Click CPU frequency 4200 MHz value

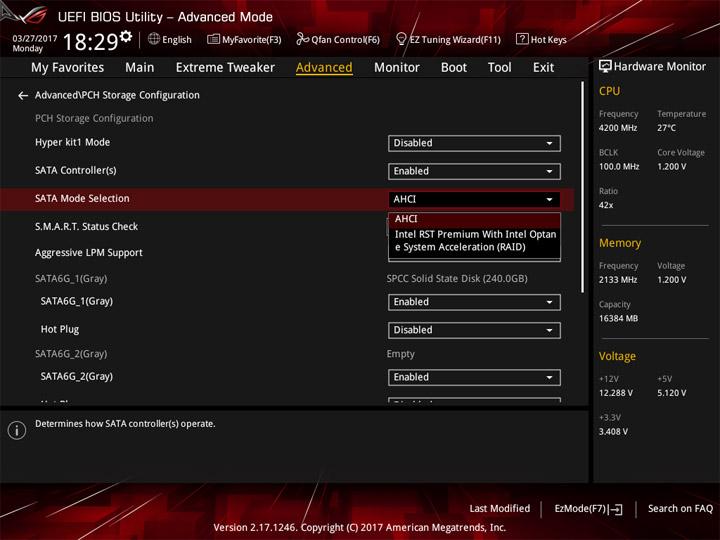coord(618,128)
